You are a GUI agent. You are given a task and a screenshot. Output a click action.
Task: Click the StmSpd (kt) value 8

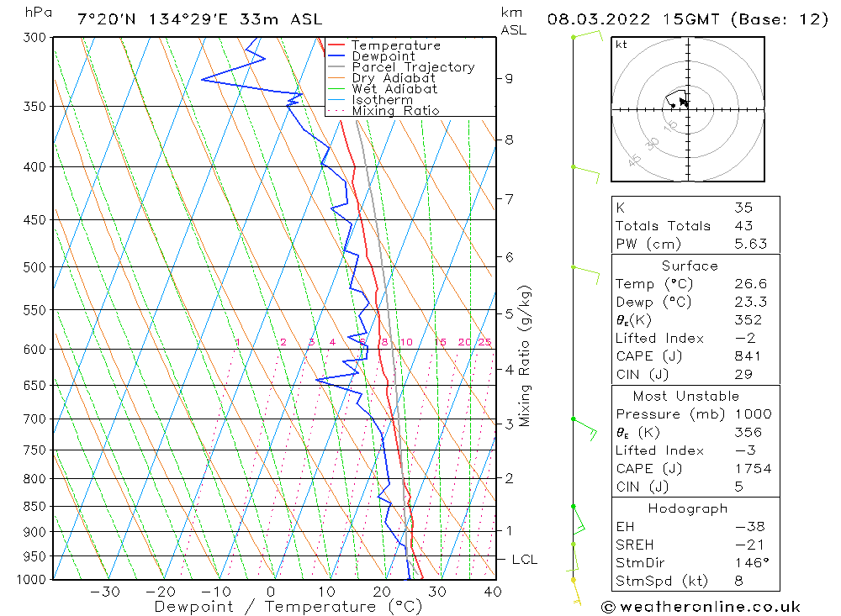tap(738, 581)
